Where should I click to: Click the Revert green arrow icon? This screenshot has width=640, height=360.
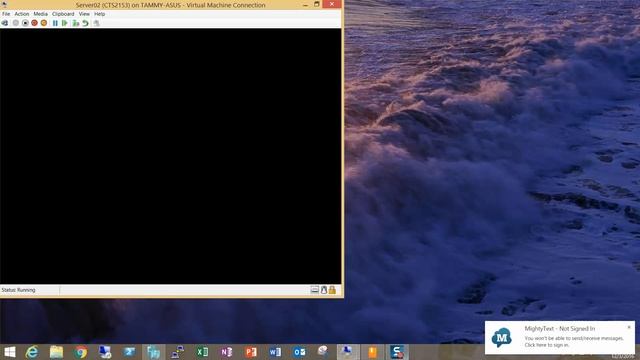[85, 23]
